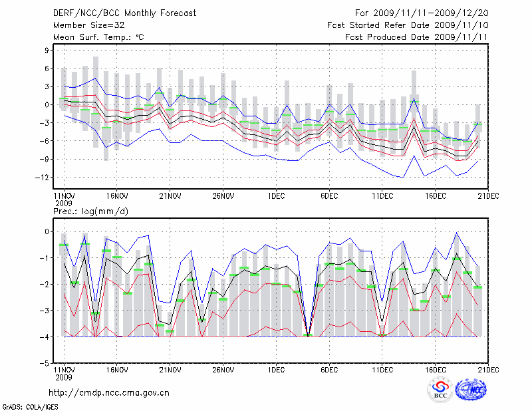Click 11NOV on the temperature chart axis
The image size is (532, 411).
[x=63, y=196]
